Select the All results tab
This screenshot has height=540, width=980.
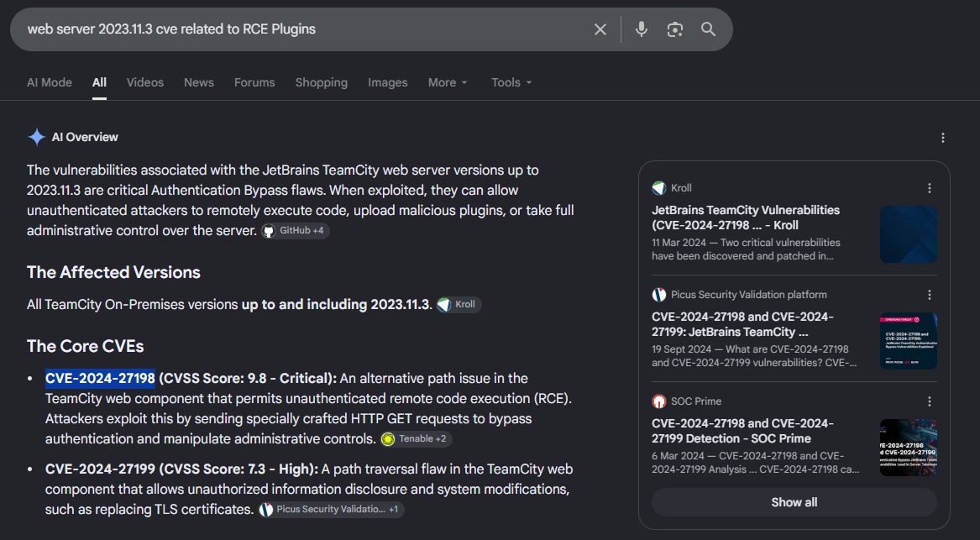coord(99,82)
